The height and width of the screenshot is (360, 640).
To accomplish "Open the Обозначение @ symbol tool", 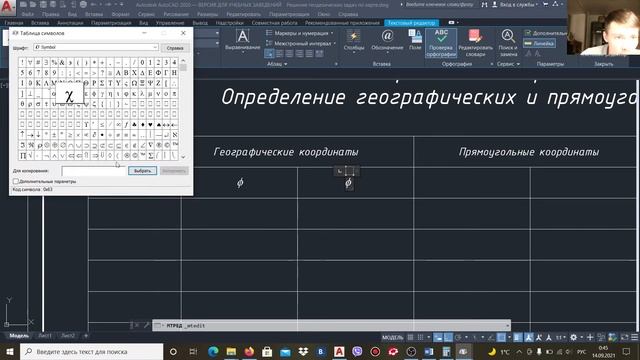I will (x=387, y=40).
